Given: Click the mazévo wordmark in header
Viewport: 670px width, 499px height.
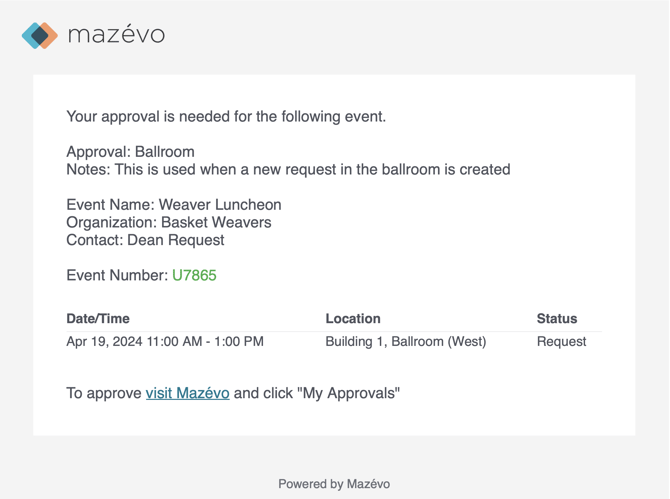Looking at the screenshot, I should point(116,35).
